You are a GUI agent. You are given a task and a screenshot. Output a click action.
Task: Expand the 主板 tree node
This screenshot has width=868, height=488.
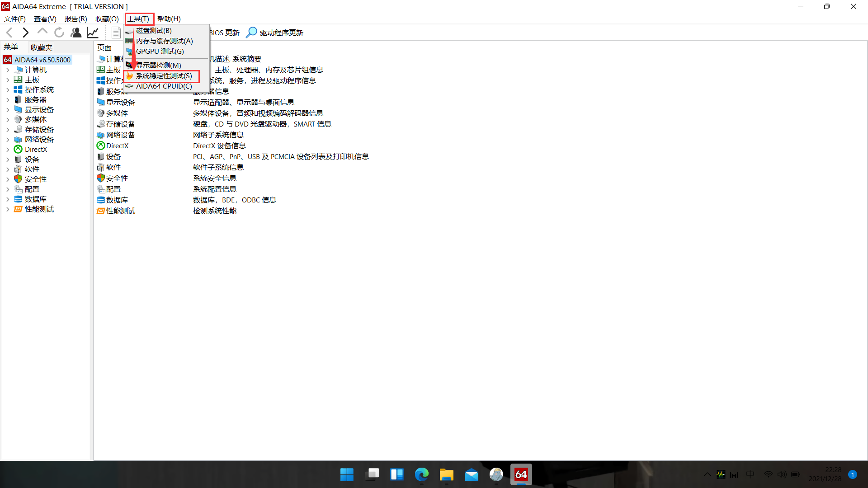8,80
